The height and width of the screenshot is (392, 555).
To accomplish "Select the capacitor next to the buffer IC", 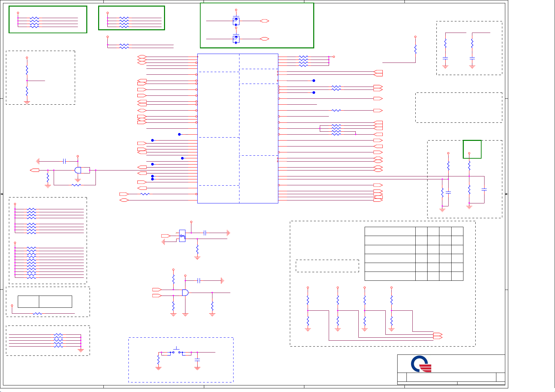I will pyautogui.click(x=205, y=233).
